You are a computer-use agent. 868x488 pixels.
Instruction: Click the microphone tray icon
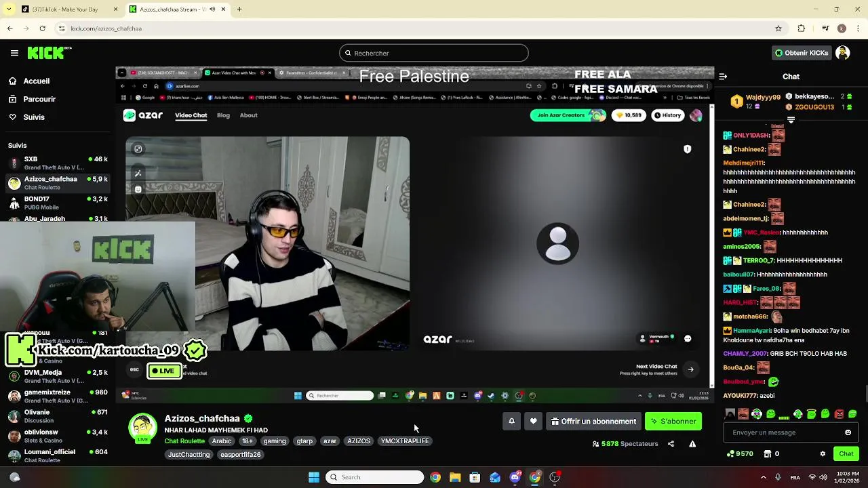[778, 477]
